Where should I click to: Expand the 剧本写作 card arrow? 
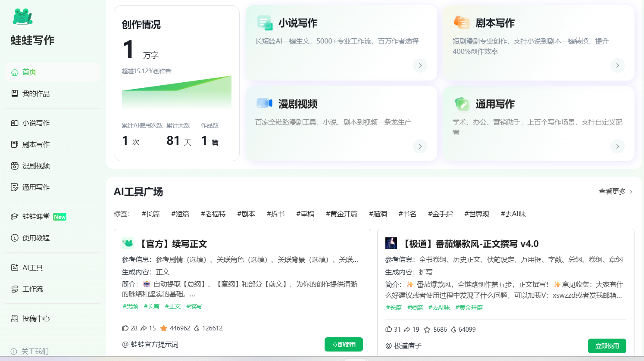click(617, 65)
